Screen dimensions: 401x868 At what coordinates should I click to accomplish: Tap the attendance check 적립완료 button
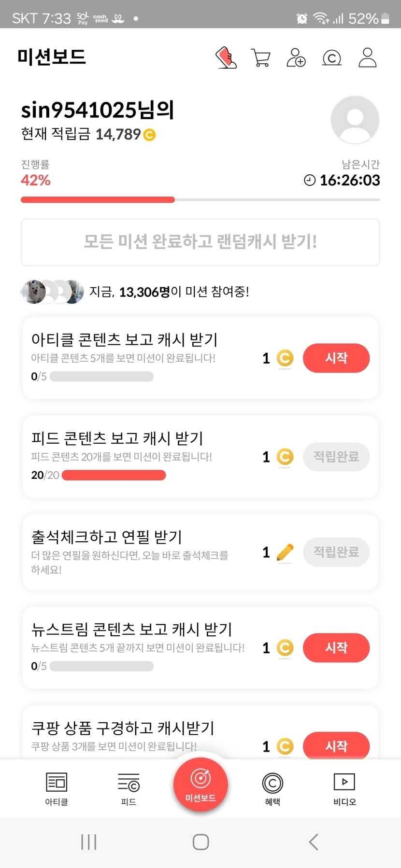[336, 552]
